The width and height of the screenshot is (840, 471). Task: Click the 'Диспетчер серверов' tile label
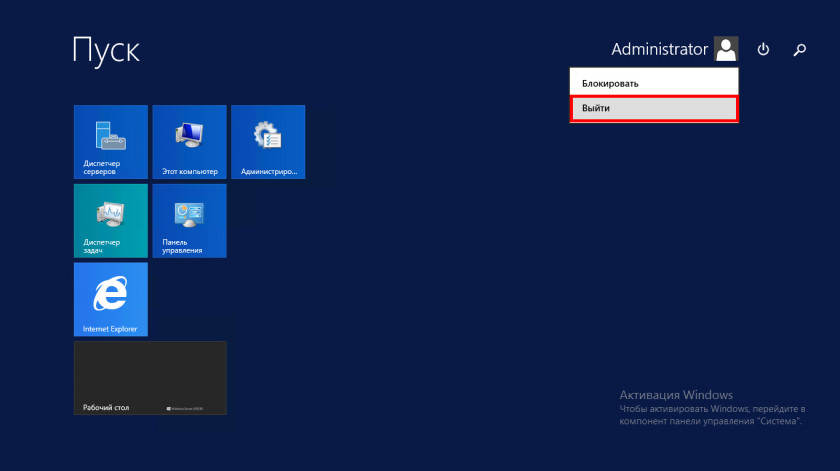[x=103, y=167]
